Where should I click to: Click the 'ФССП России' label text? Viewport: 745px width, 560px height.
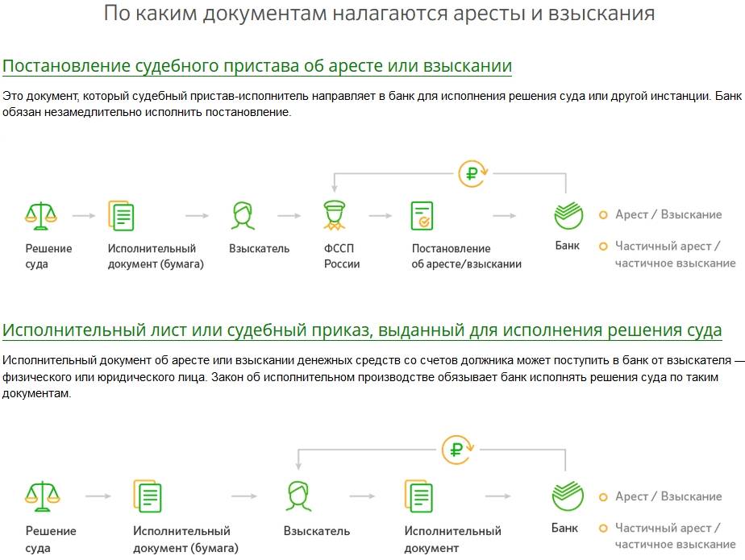tap(342, 256)
